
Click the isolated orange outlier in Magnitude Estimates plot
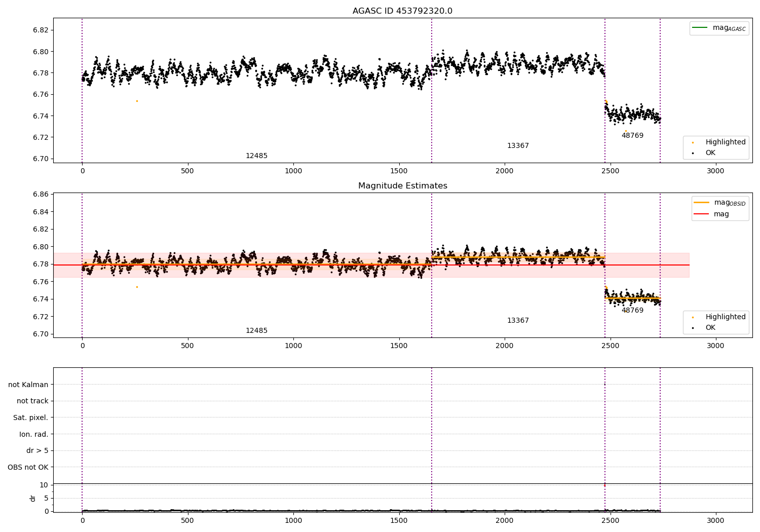point(137,287)
